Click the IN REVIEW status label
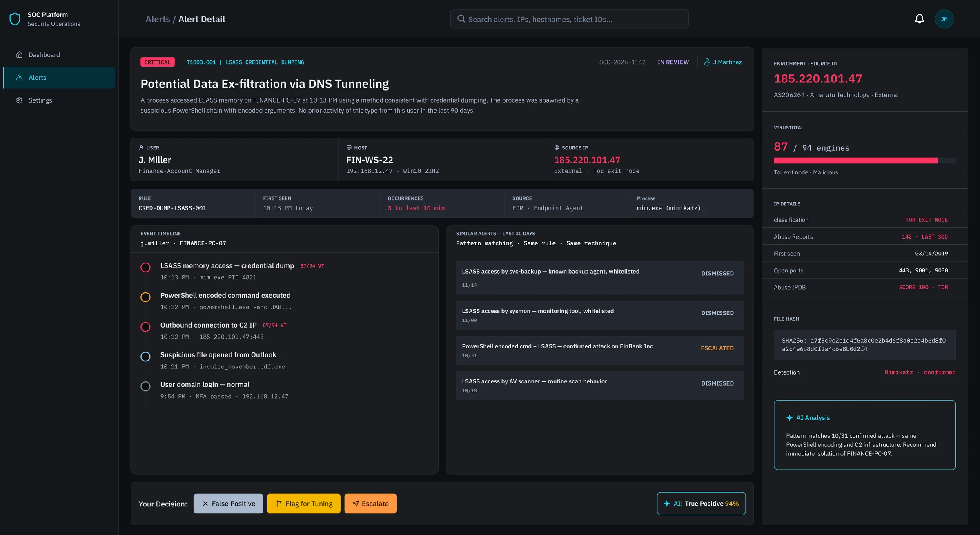The height and width of the screenshot is (535, 980). click(x=673, y=62)
